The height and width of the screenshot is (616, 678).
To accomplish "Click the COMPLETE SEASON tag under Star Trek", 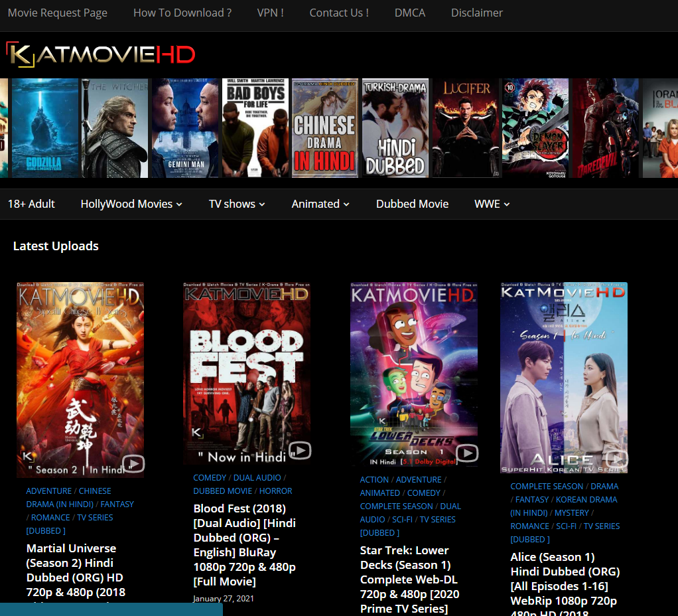I will click(x=397, y=506).
